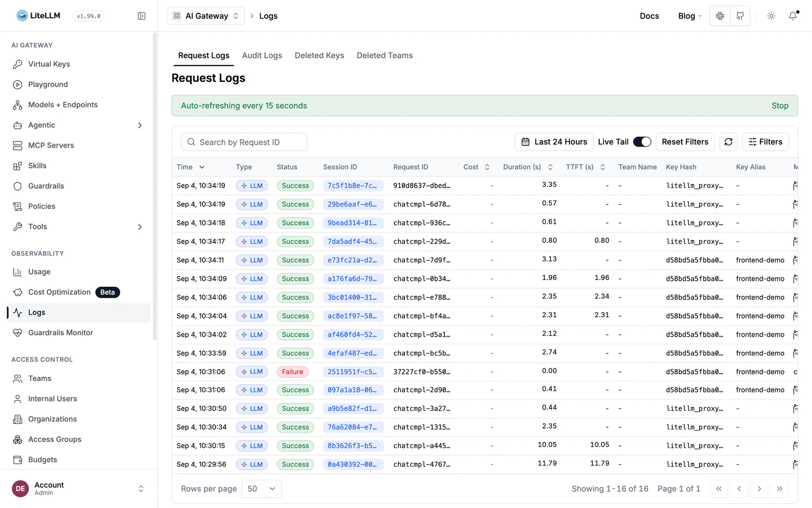Go to previous page arrow

pos(739,489)
